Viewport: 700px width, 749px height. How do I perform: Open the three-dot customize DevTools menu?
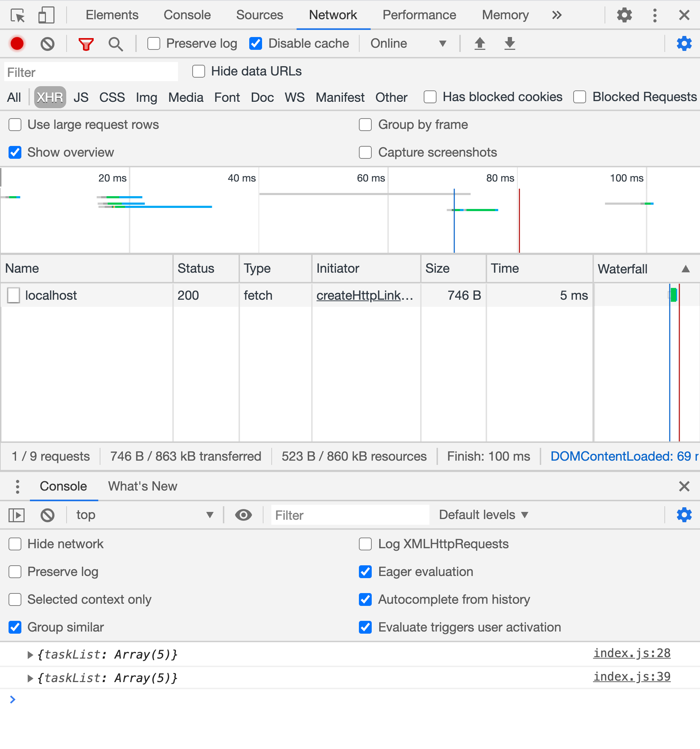pyautogui.click(x=655, y=15)
